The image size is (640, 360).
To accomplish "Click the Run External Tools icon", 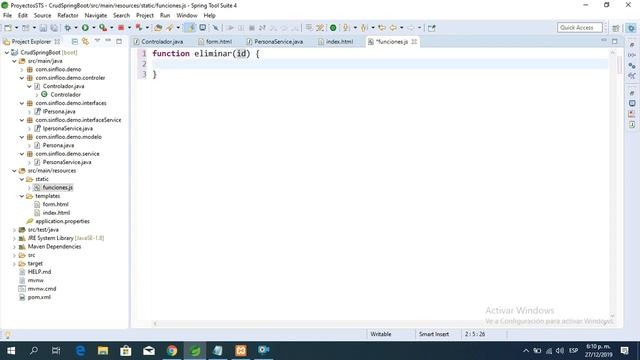I will pyautogui.click(x=103, y=28).
